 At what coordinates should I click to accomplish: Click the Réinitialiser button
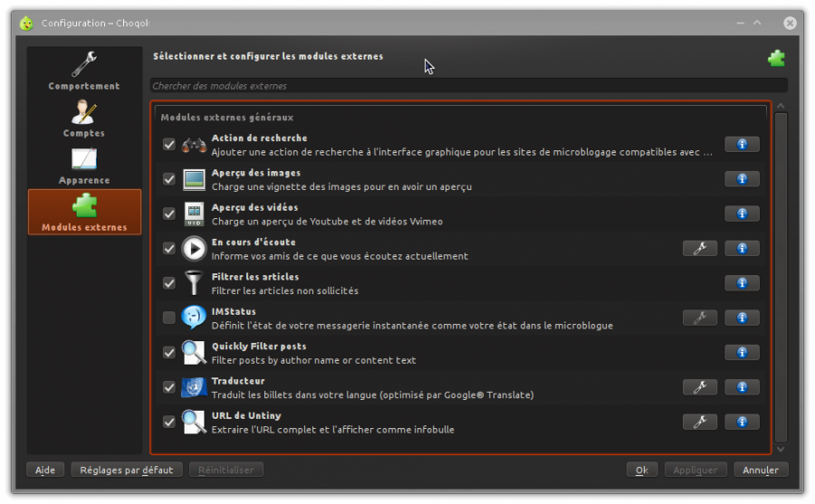click(226, 471)
